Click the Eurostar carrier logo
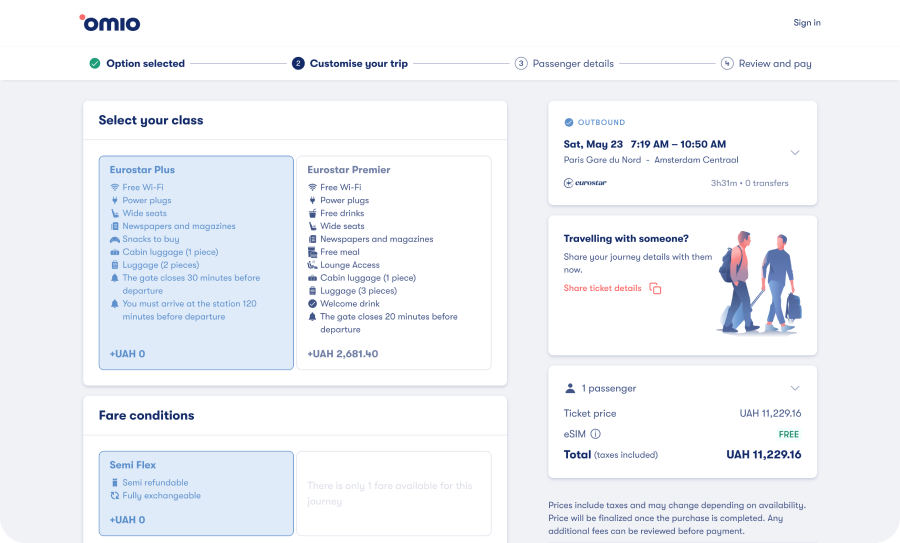900x543 pixels. tap(585, 183)
